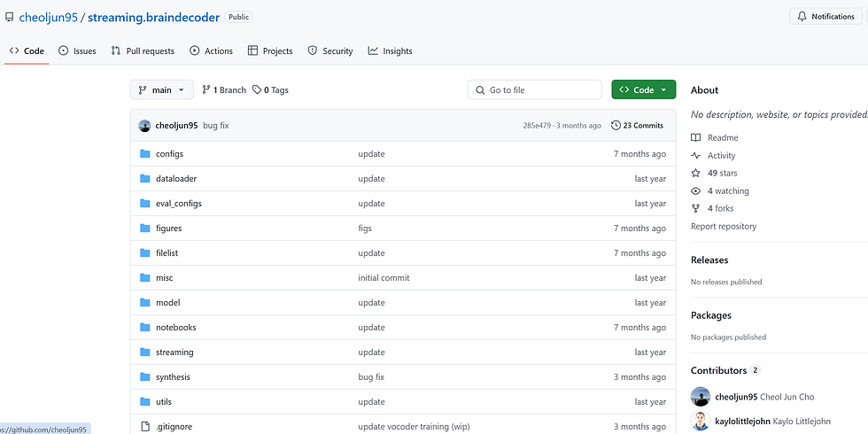Viewport: 868px width, 434px height.
Task: Click the utils folder icon
Action: click(x=145, y=402)
